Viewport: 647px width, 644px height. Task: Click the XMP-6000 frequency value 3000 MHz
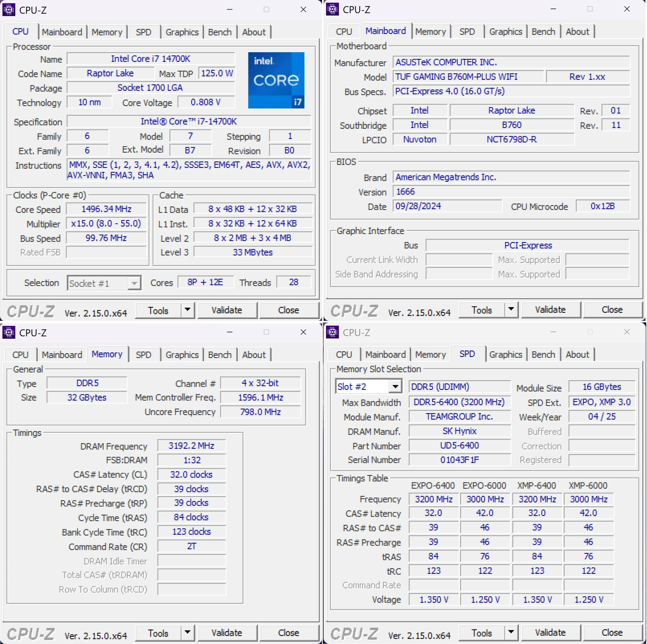[589, 499]
